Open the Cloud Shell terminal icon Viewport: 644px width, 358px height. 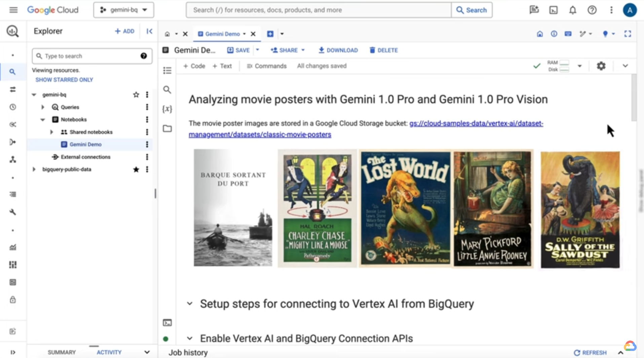point(554,10)
